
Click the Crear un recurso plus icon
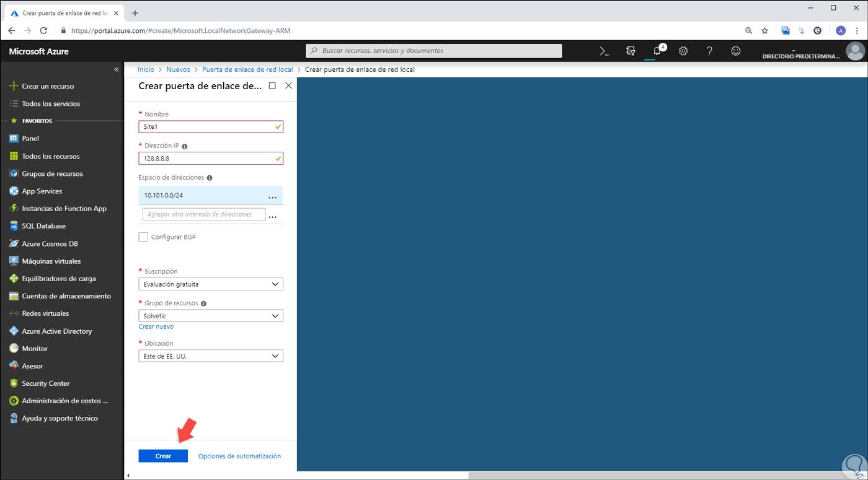[x=14, y=86]
